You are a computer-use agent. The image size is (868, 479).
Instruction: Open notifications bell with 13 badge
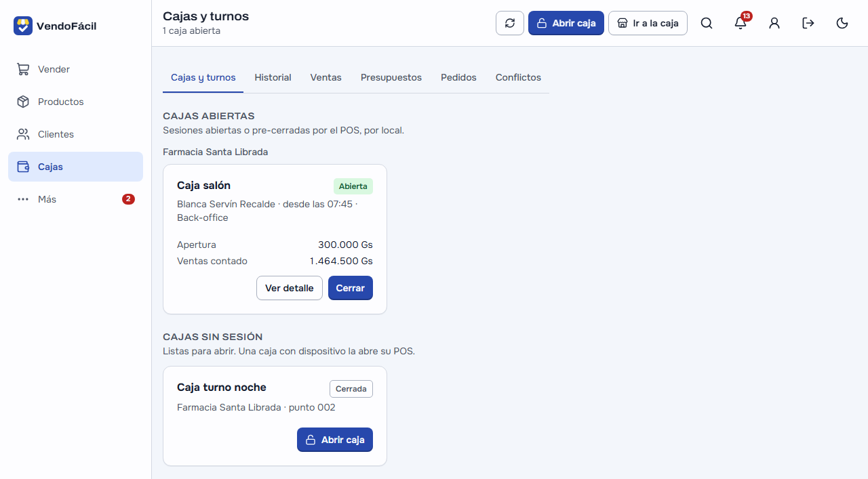[x=741, y=23]
